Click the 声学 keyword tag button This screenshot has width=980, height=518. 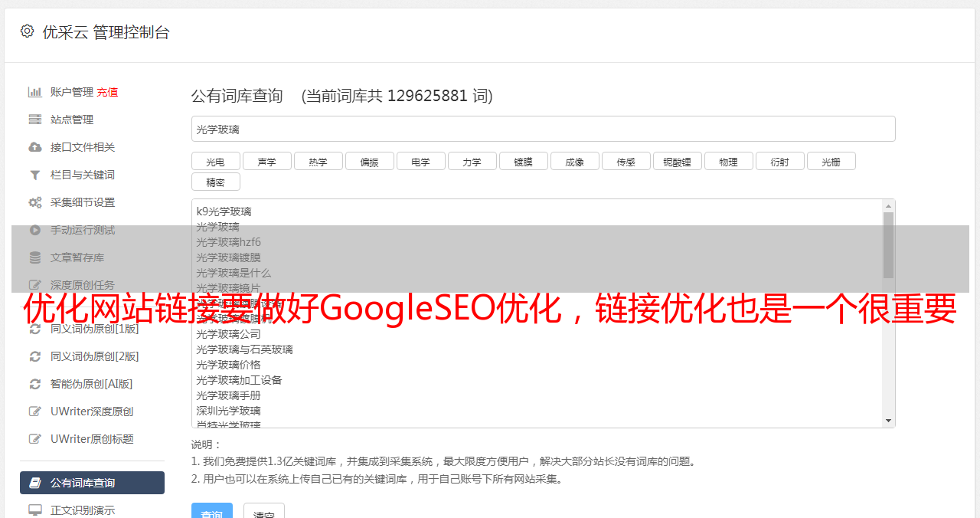point(266,162)
